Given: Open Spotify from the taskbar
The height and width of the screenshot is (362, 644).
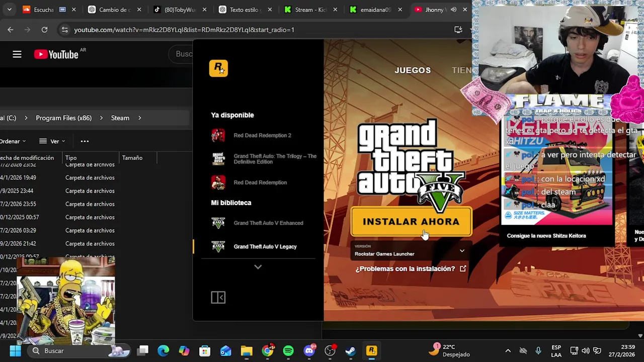Looking at the screenshot, I should click(288, 351).
